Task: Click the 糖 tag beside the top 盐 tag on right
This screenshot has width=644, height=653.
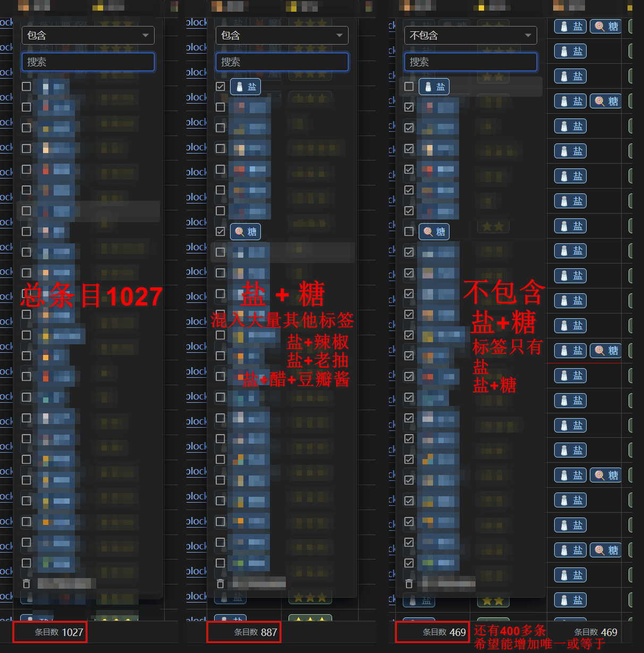Action: [x=605, y=26]
